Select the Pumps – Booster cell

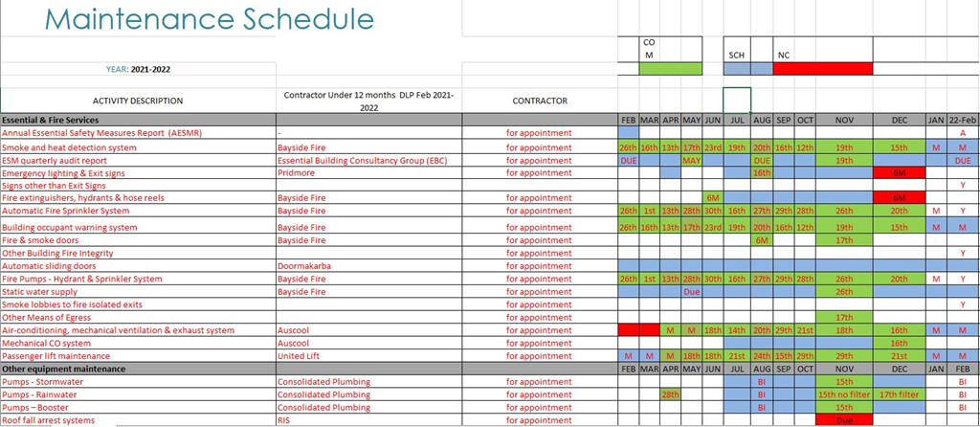(138, 408)
